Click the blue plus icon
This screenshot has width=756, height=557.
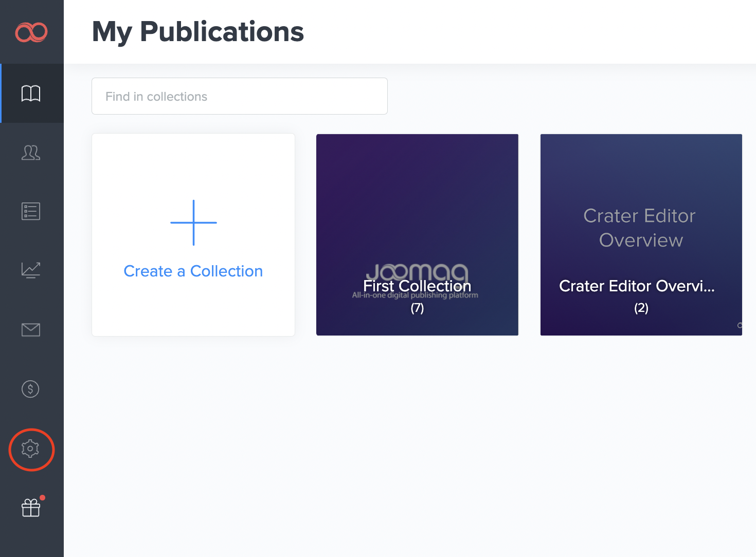pos(193,222)
